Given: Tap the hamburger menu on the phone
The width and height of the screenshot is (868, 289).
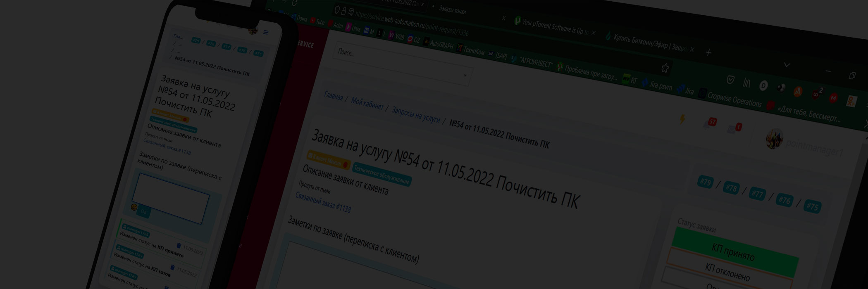Looking at the screenshot, I should point(266,33).
